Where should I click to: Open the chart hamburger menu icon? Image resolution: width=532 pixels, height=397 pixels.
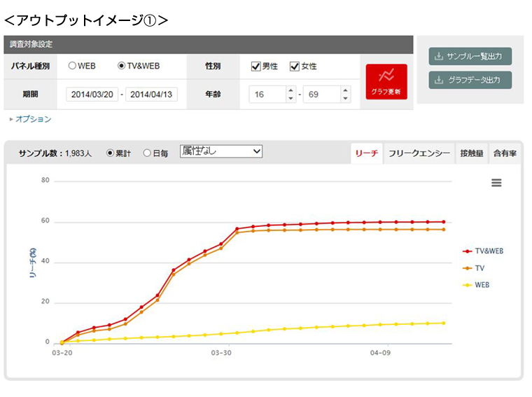(x=496, y=183)
